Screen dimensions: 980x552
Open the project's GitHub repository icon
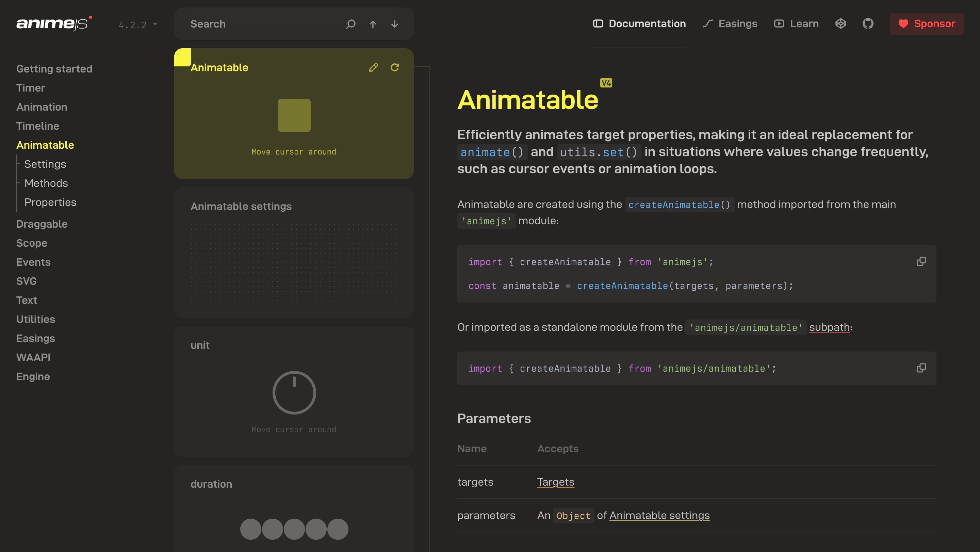pyautogui.click(x=868, y=23)
